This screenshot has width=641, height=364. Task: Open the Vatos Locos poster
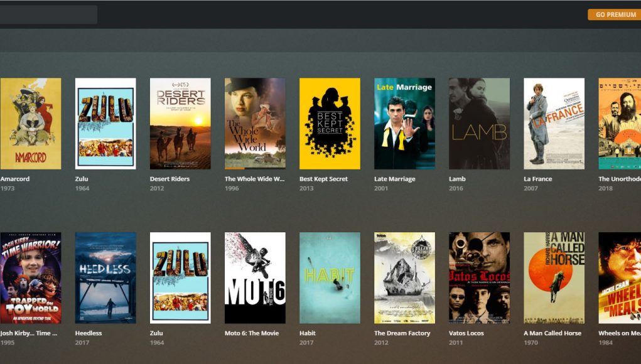[480, 278]
